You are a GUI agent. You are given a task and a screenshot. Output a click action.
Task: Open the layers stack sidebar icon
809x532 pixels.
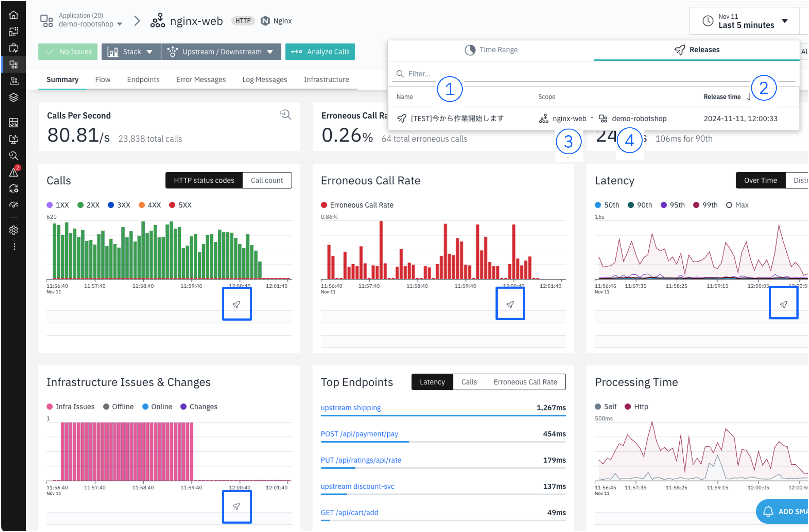coord(13,97)
